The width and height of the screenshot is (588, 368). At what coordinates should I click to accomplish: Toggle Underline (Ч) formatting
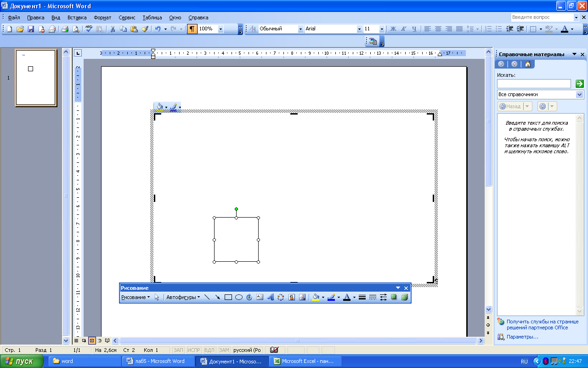(x=414, y=29)
